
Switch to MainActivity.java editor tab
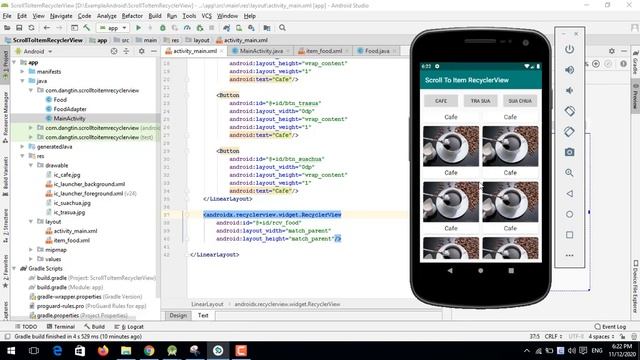261,51
